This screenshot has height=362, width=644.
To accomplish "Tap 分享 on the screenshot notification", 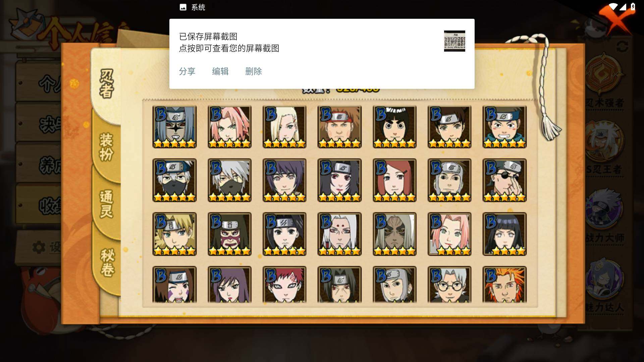I will pyautogui.click(x=187, y=71).
